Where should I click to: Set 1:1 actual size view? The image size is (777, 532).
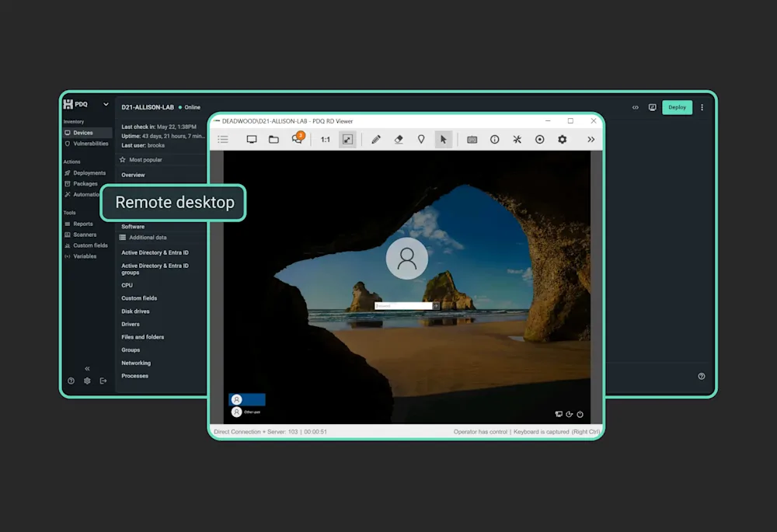pyautogui.click(x=325, y=140)
